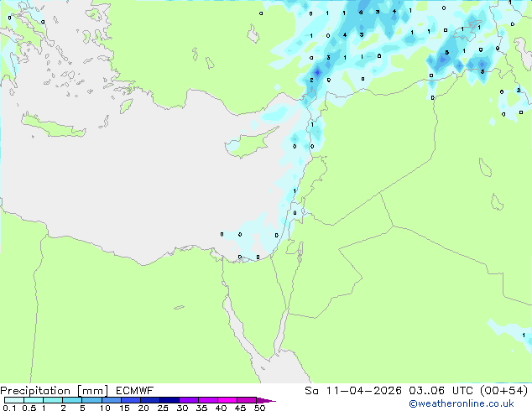Click the 5 mm legend color swatch
Viewport: 532px width, 411px height.
91,400
